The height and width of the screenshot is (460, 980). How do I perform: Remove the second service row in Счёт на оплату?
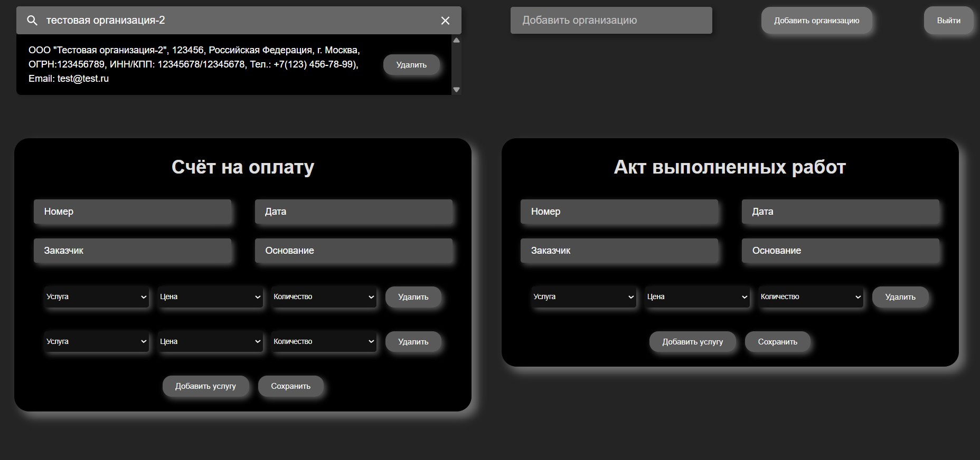[413, 342]
